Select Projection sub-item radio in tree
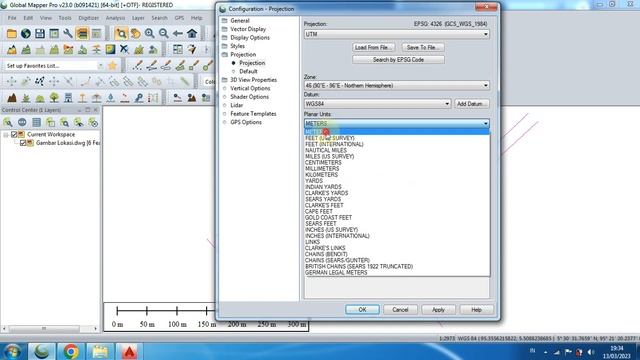Image resolution: width=640 pixels, height=360 pixels. pos(233,63)
